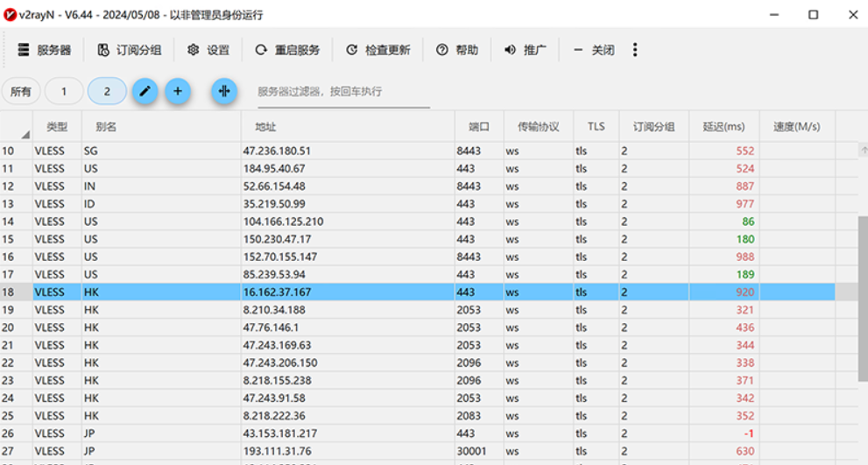Click the blue plus add group icon
This screenshot has width=868, height=465.
(x=178, y=91)
